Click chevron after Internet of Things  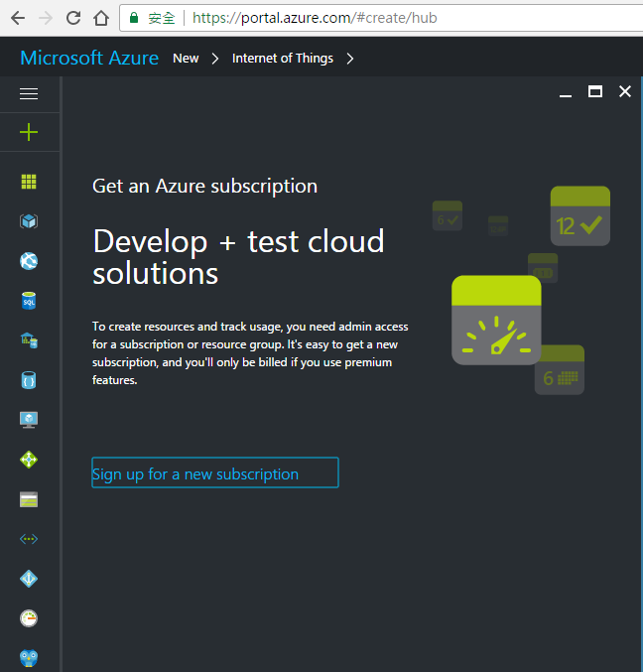point(350,59)
